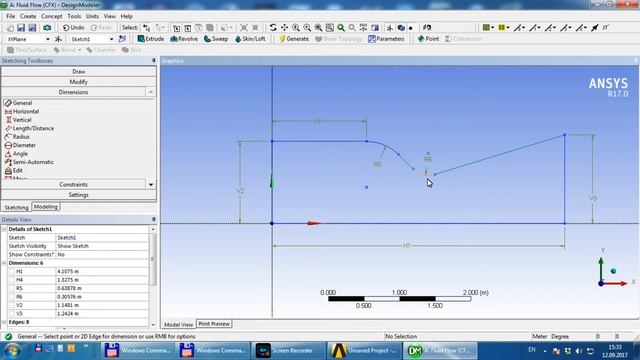
Task: Select the dimension Edit tool
Action: click(x=13, y=170)
